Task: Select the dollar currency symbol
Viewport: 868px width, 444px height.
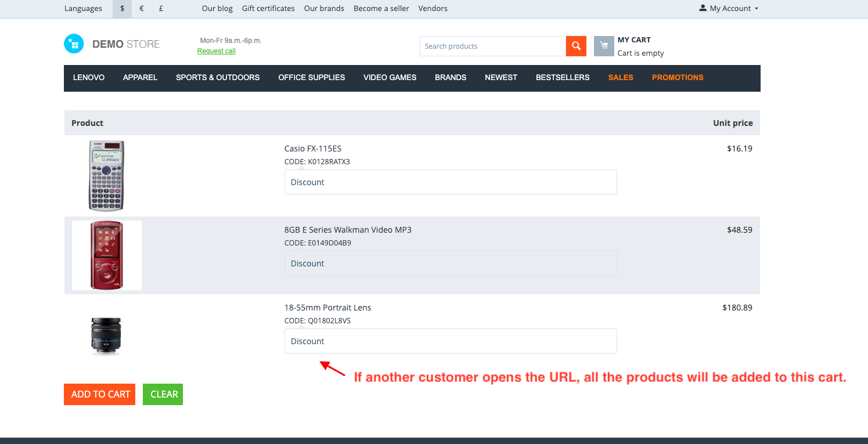Action: pos(123,9)
